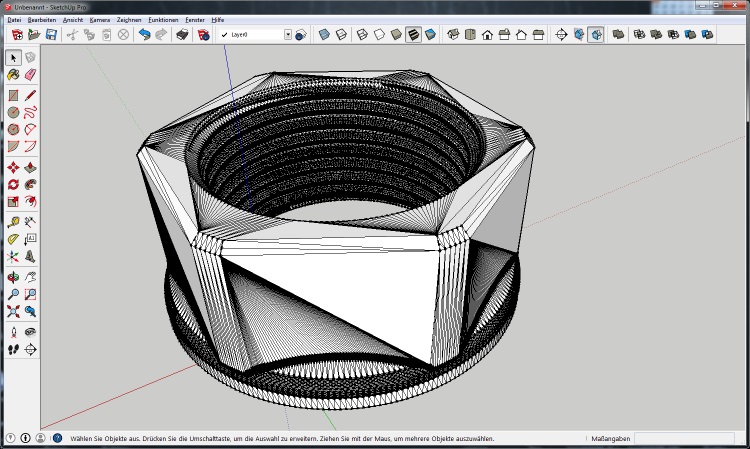Pick the Eraser tool in left palette
The width and height of the screenshot is (750, 449).
coord(30,74)
